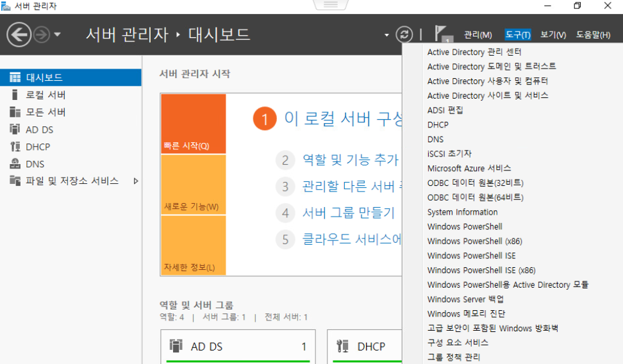The image size is (623, 364).
Task: Click the step 5 클라우드 서비스 link
Action: [x=352, y=239]
